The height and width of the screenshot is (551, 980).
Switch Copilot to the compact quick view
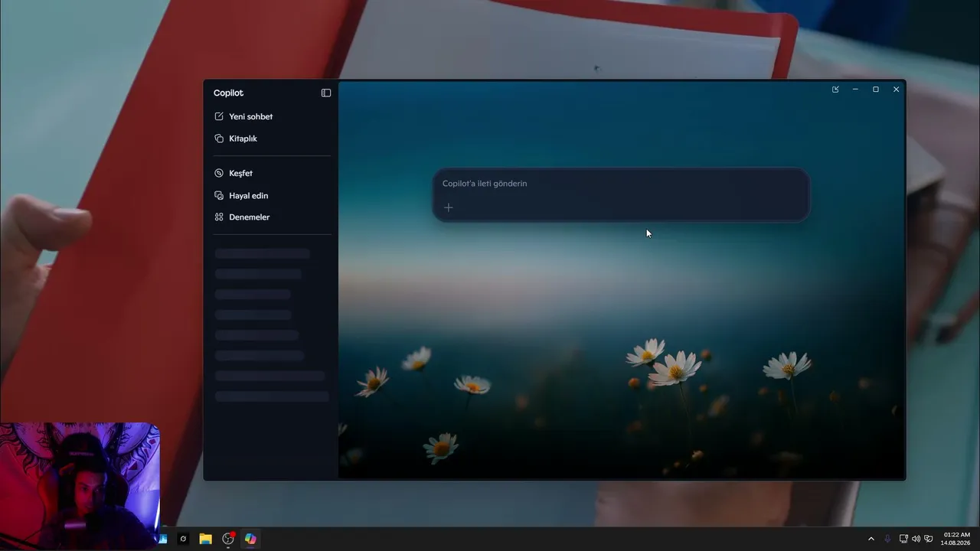coord(835,90)
